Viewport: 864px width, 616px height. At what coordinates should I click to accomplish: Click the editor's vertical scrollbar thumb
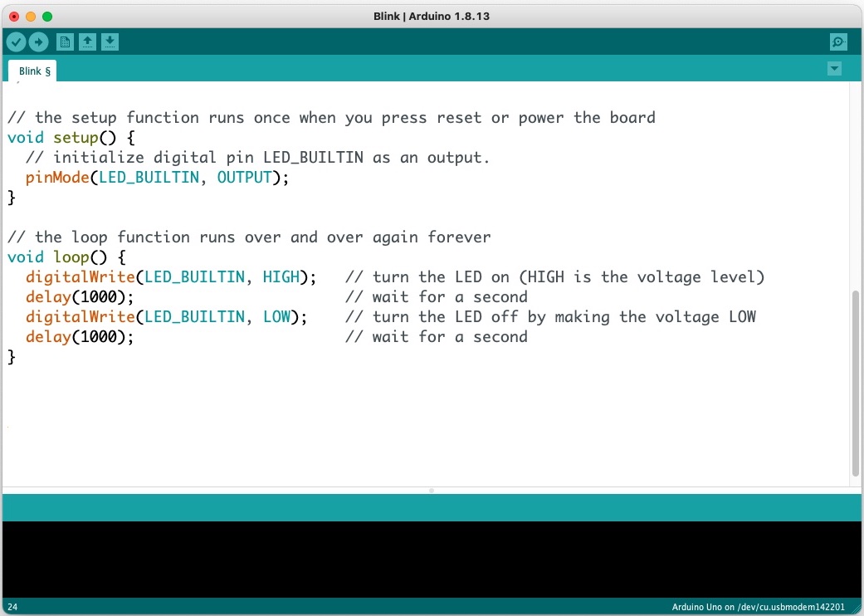tap(855, 382)
